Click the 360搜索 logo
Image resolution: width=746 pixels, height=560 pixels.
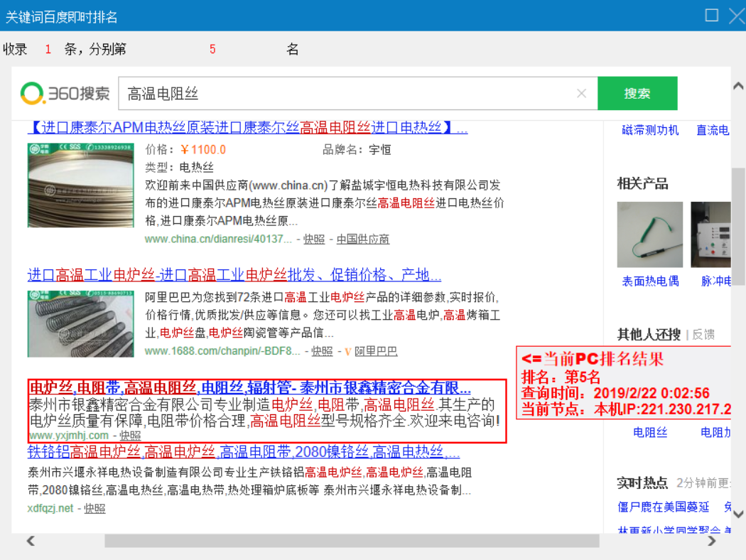tap(65, 93)
